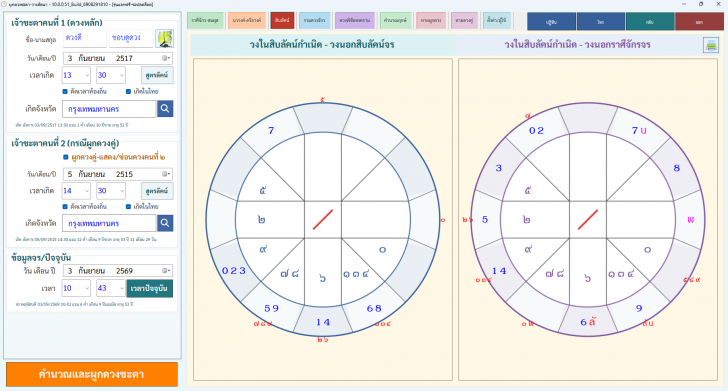This screenshot has width=728, height=391.
Task: Open person 2 birth minute dropdown showing 30
Action: click(110, 191)
